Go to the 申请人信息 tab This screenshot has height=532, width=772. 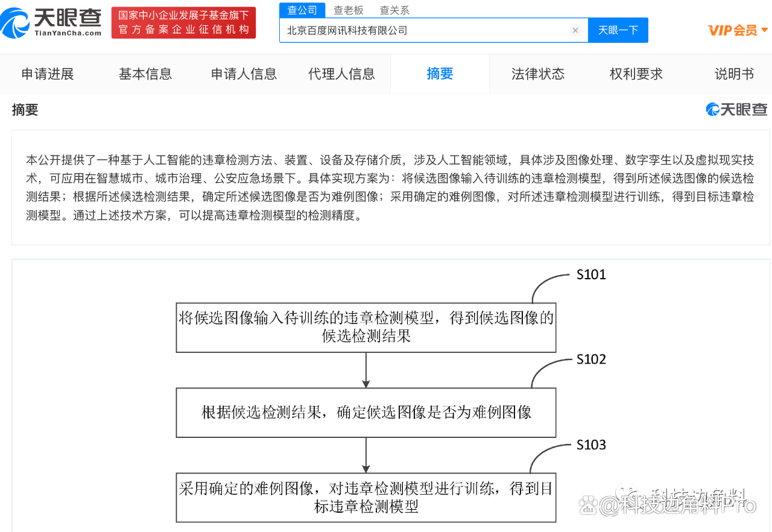(244, 74)
